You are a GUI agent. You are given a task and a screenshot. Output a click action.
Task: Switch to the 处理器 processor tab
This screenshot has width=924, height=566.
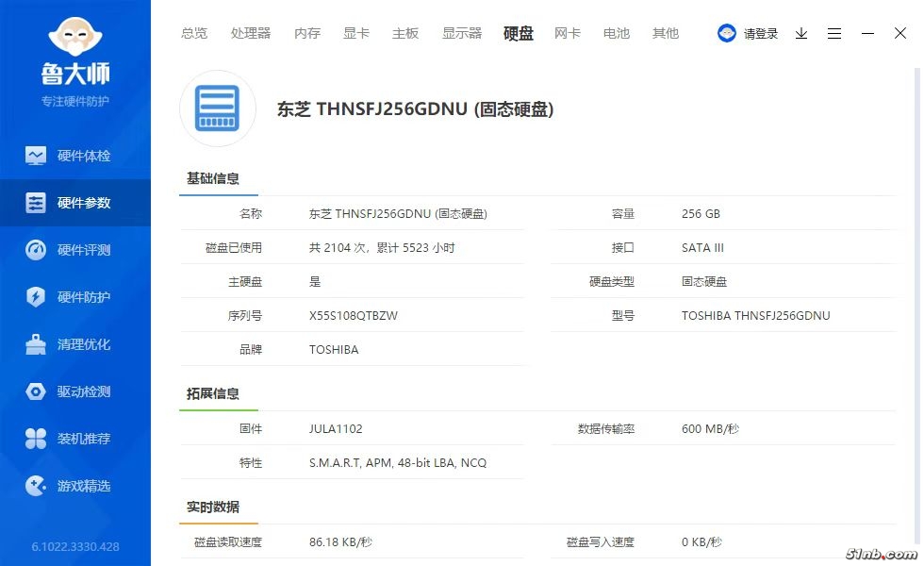click(251, 33)
